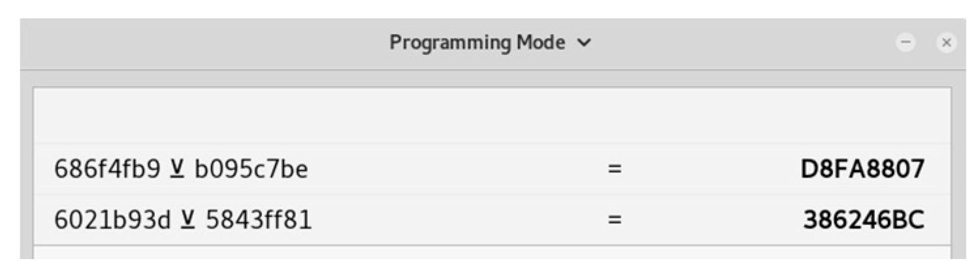980x276 pixels.
Task: Click the empty history area above the first entry
Action: pyautogui.click(x=490, y=116)
